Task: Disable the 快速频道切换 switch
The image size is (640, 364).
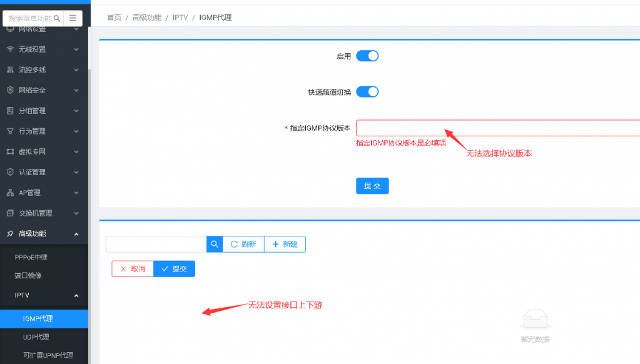Action: [x=367, y=92]
